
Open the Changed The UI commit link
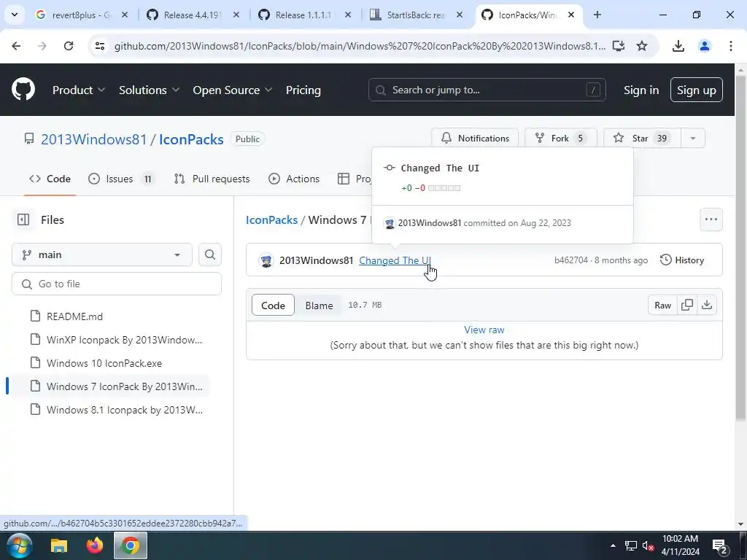tap(395, 260)
